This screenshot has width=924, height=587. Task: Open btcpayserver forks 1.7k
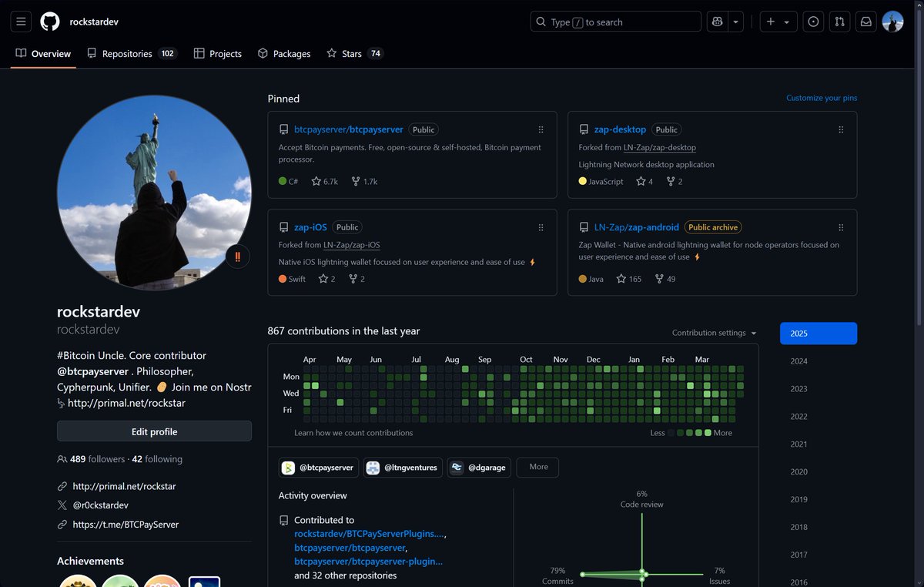tap(364, 181)
